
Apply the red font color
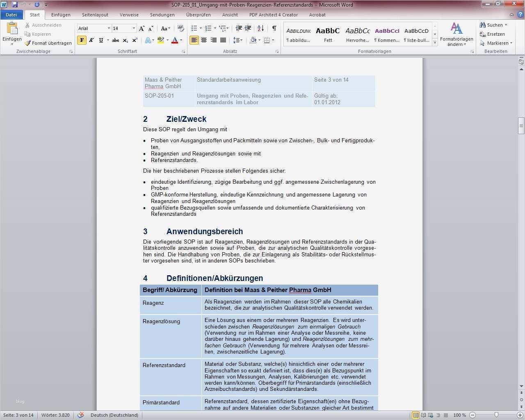click(175, 40)
